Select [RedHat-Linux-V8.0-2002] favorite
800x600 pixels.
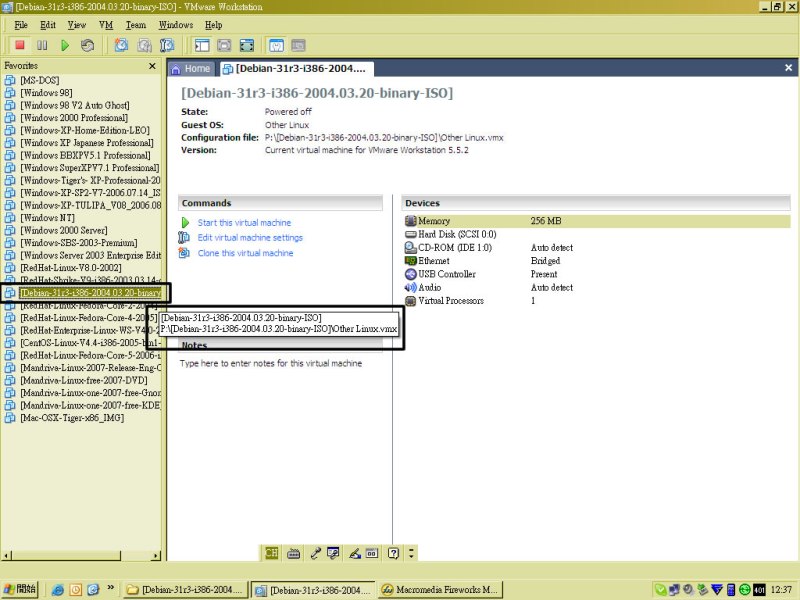tap(70, 267)
